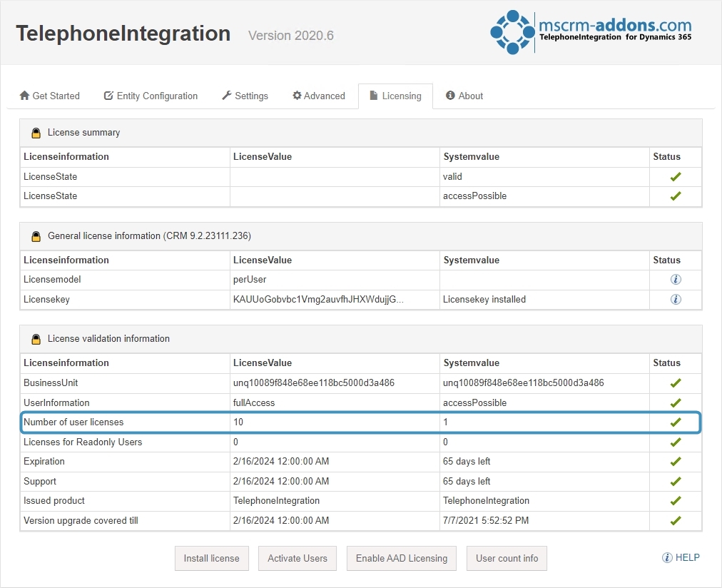Click Enable AAD Licensing button
Viewport: 722px width, 588px height.
click(x=402, y=558)
